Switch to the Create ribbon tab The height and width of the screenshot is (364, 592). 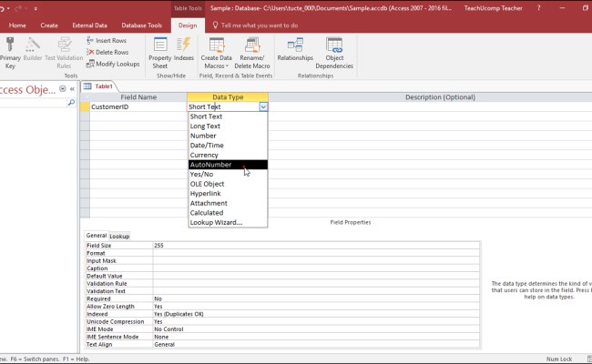click(49, 25)
